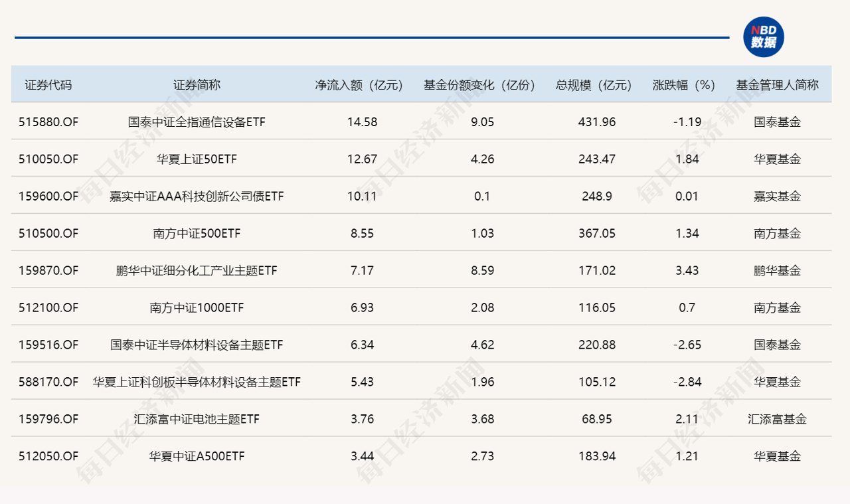Viewport: 850px width, 504px height.
Task: Click the 总规模（亿元） column header
Action: coord(594,85)
